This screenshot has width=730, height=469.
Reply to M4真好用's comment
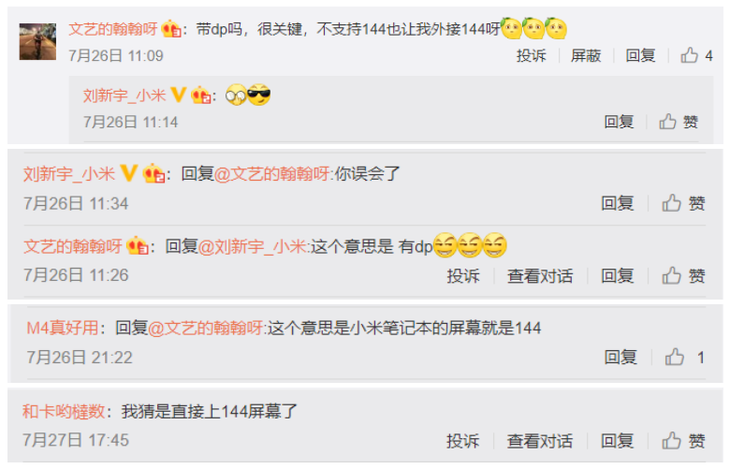coord(620,358)
